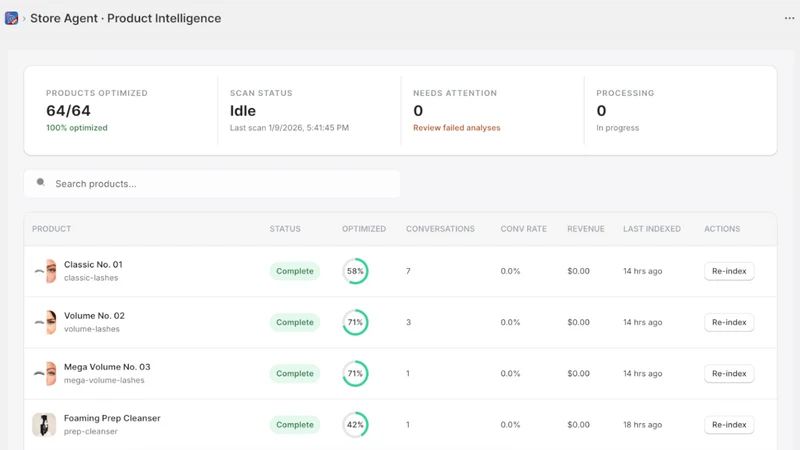Re-index the Classic No. 01 product
Screen dimensions: 800x450
729,271
